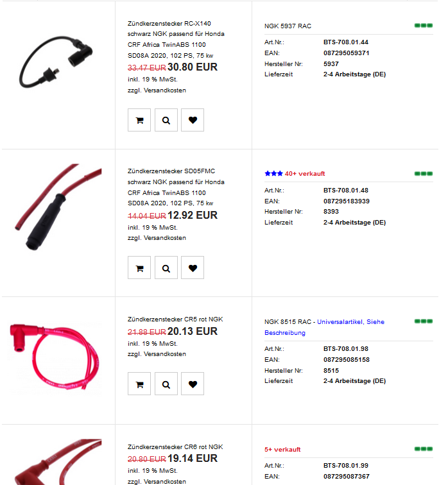This screenshot has width=448, height=485.
Task: Open magnifier preview for CR5 rot NGK
Action: 166,384
